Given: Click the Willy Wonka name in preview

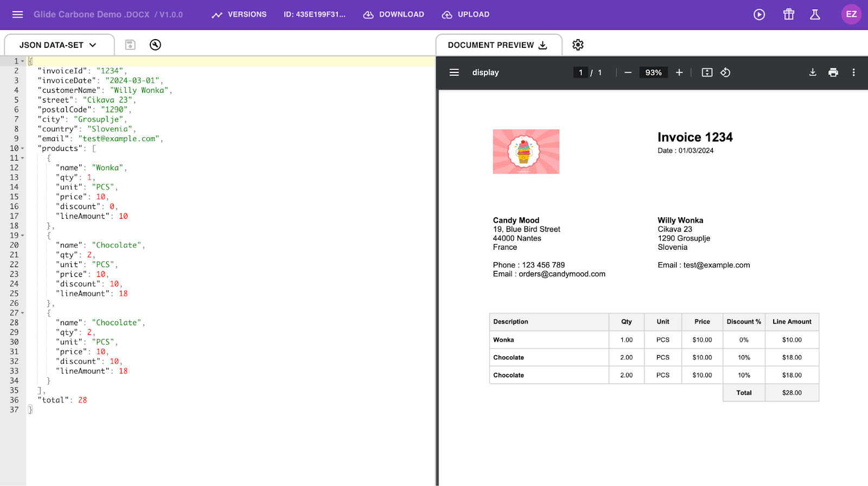Looking at the screenshot, I should pos(680,220).
